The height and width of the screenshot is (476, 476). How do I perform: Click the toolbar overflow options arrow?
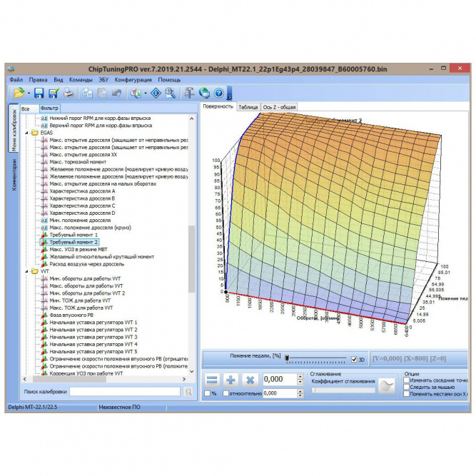pyautogui.click(x=230, y=93)
